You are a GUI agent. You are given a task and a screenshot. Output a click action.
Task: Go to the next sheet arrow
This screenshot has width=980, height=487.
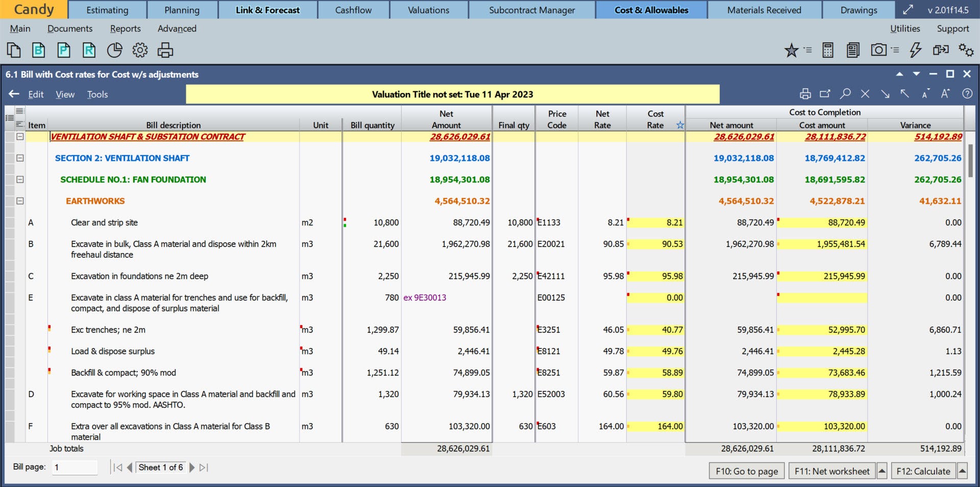tap(192, 467)
